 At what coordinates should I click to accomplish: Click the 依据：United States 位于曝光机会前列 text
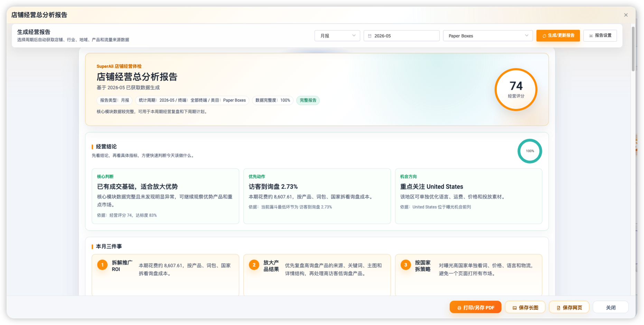(436, 207)
